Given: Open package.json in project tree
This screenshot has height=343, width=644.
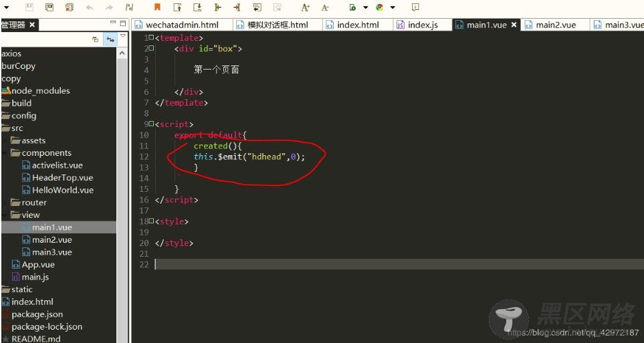Looking at the screenshot, I should [37, 314].
